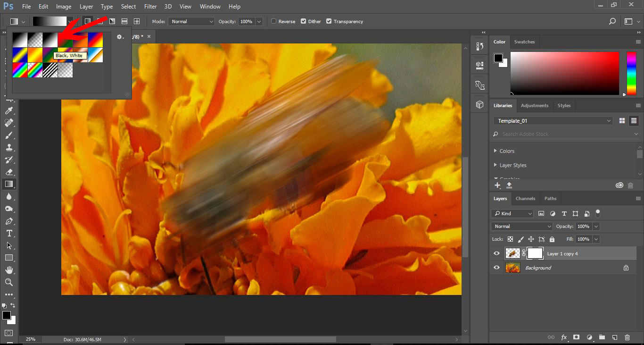Click the hue spectrum slider strip
The image size is (644, 345).
(x=631, y=73)
